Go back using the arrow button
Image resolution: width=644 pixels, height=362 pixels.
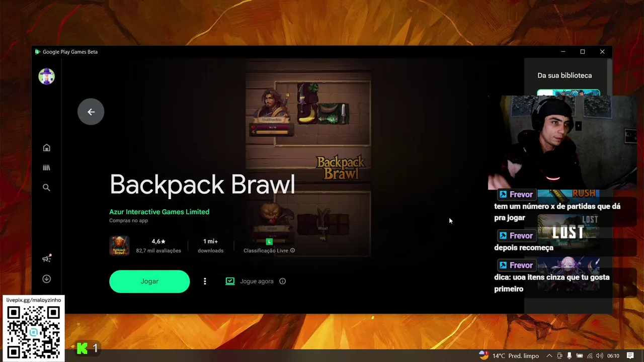(x=91, y=112)
